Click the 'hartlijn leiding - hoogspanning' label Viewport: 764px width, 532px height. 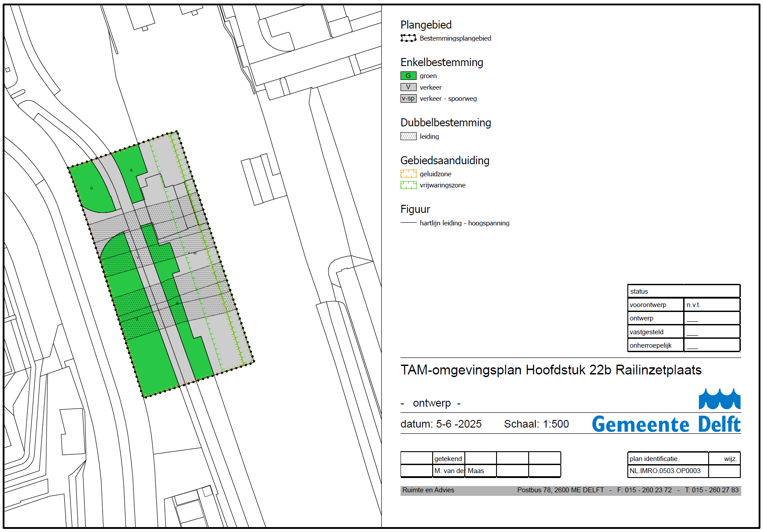[464, 223]
